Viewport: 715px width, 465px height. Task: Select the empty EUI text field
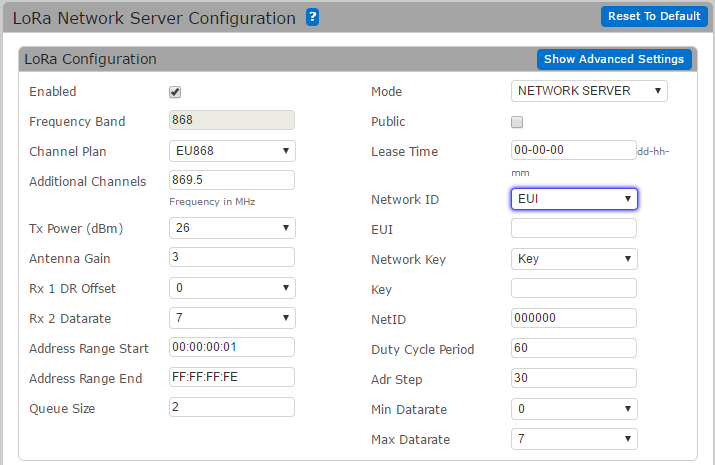[x=573, y=229]
